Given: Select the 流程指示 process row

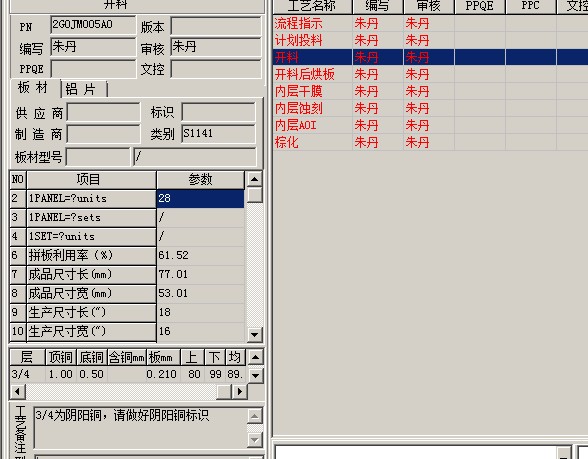Looking at the screenshot, I should pyautogui.click(x=430, y=23).
